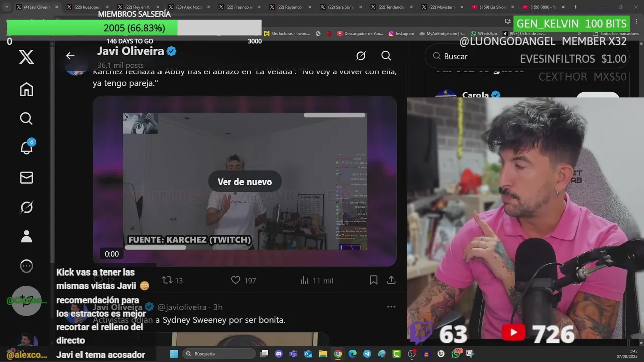644x362 pixels.
Task: Open Explore magnifier in X sidebar
Action: [26, 119]
